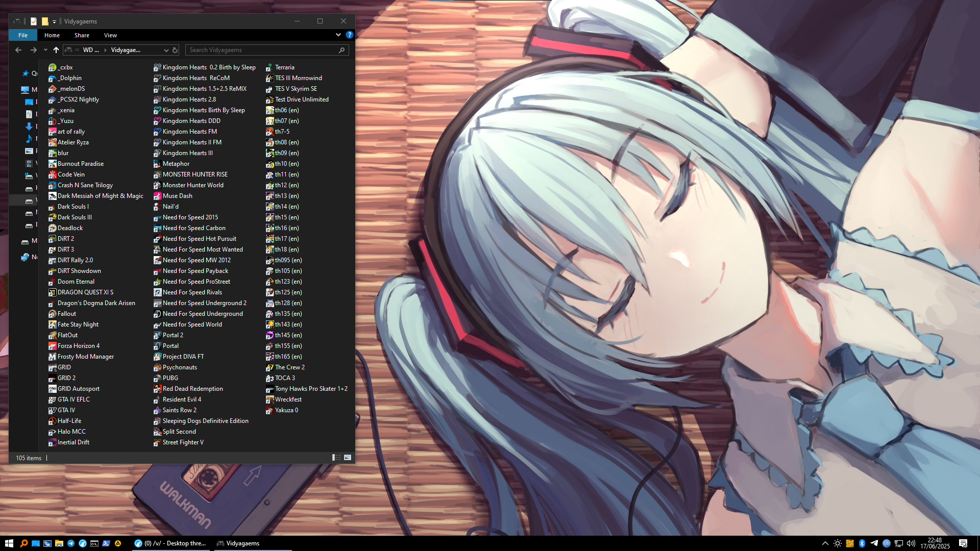Open the Share ribbon tab
Screen dimensions: 980x551
click(x=82, y=35)
